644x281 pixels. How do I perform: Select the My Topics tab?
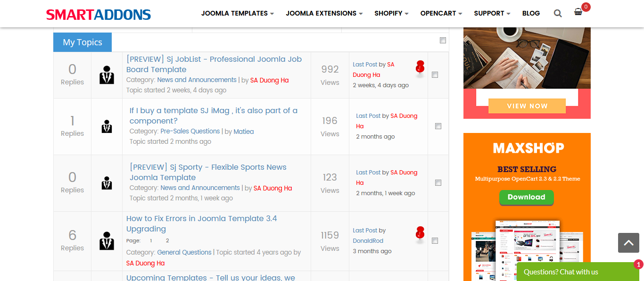pyautogui.click(x=83, y=42)
